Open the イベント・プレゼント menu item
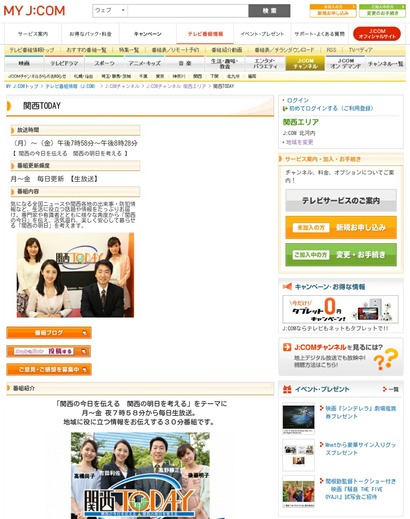The image size is (410, 519). pos(262,34)
